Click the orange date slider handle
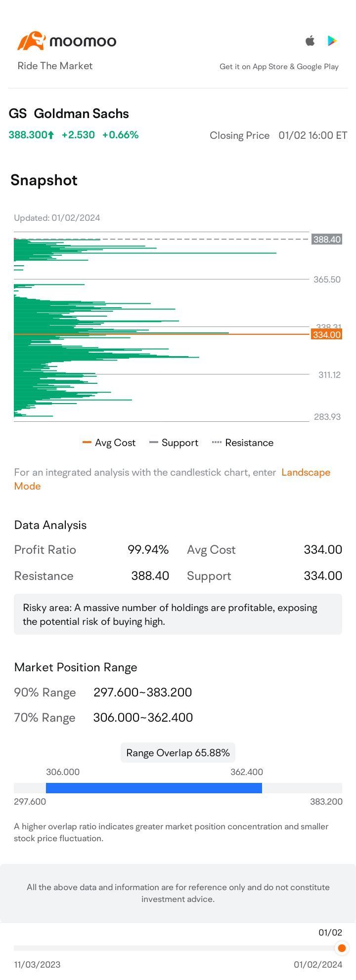356x980 pixels. (342, 948)
